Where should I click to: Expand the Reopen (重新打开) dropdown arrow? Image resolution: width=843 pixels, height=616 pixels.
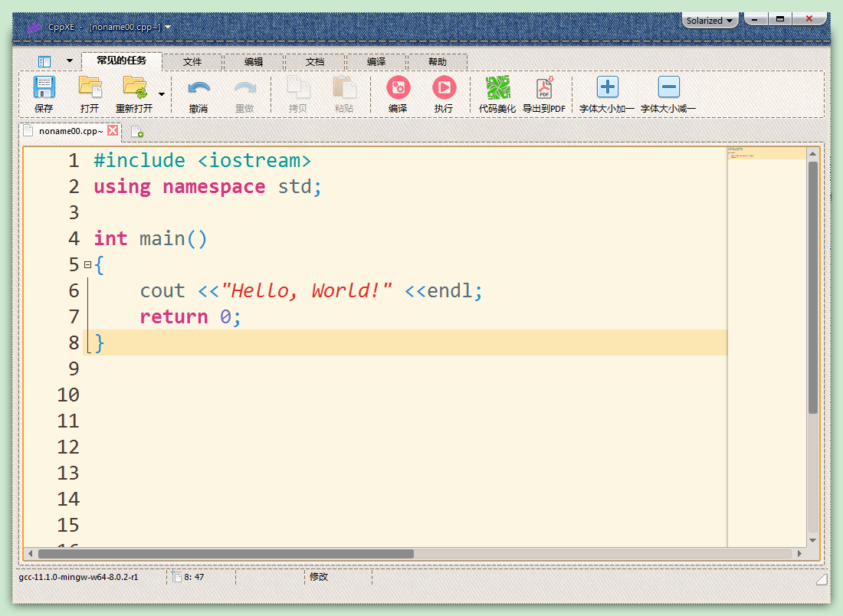(161, 93)
